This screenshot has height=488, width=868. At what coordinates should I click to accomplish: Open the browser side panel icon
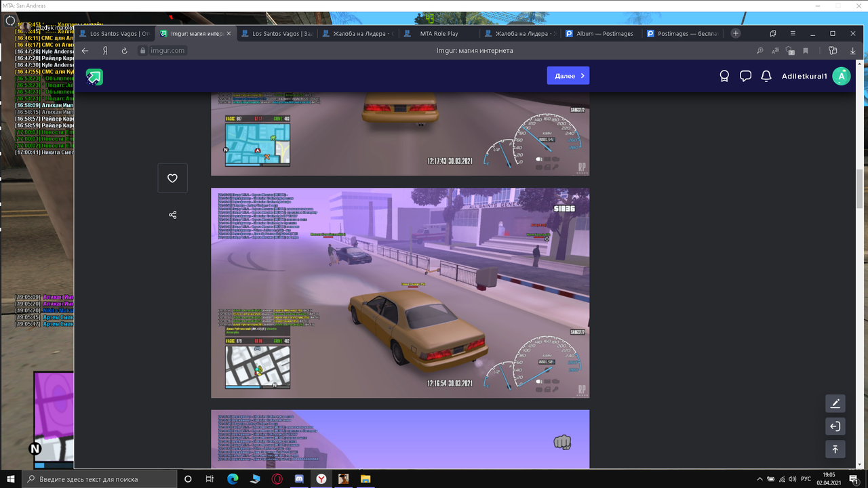pyautogui.click(x=833, y=51)
